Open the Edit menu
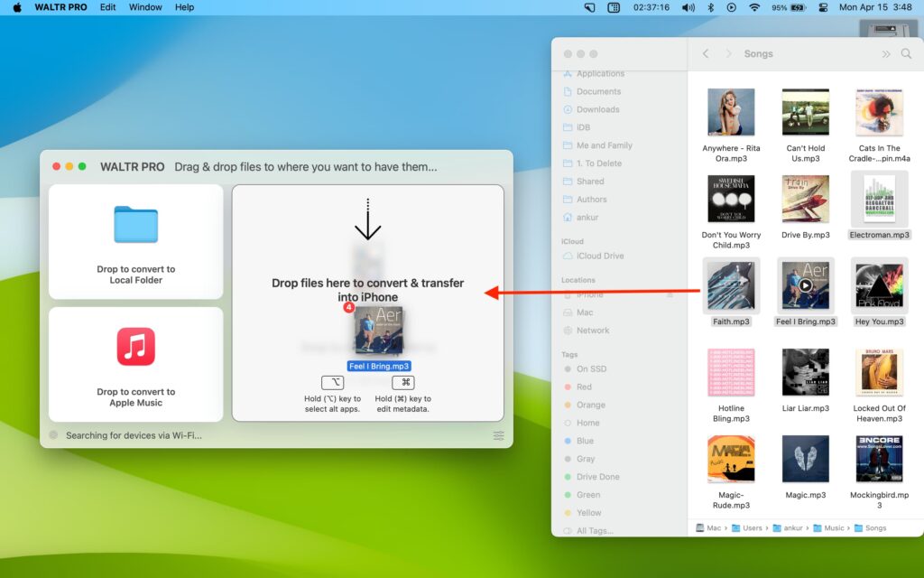Viewport: 924px width, 578px height. (108, 7)
